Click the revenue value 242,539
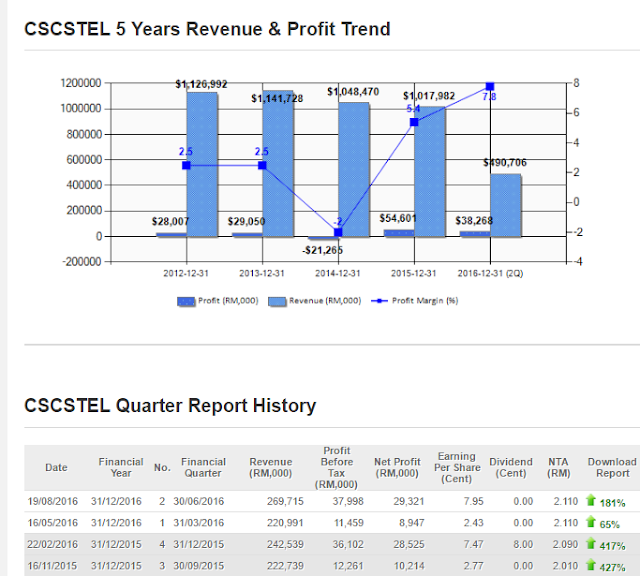Screen dimensions: 640x576 point(285,545)
